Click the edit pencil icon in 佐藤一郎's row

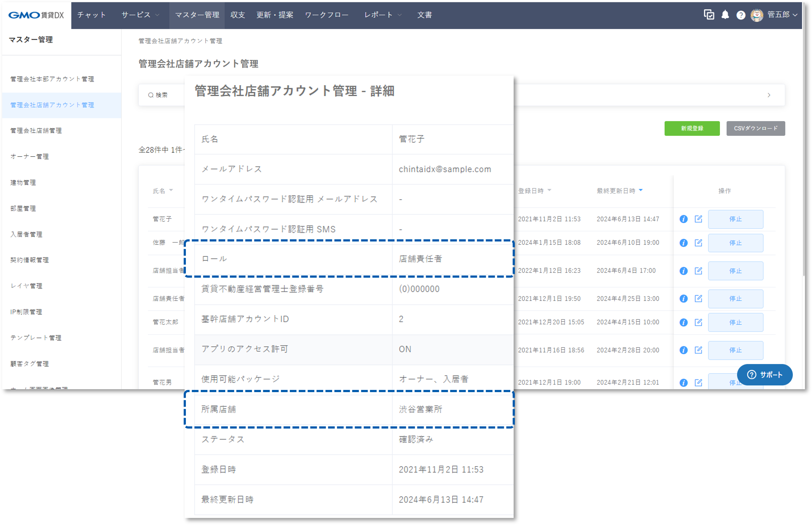tap(699, 243)
